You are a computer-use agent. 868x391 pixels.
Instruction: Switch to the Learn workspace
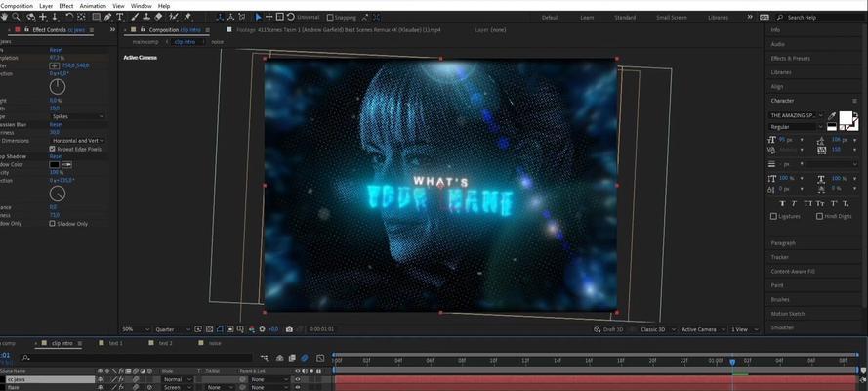pos(587,18)
